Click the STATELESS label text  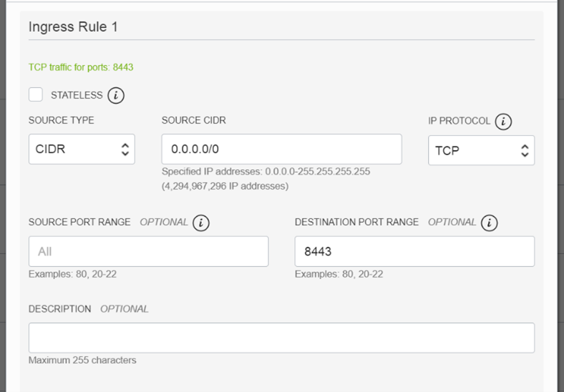click(x=77, y=95)
